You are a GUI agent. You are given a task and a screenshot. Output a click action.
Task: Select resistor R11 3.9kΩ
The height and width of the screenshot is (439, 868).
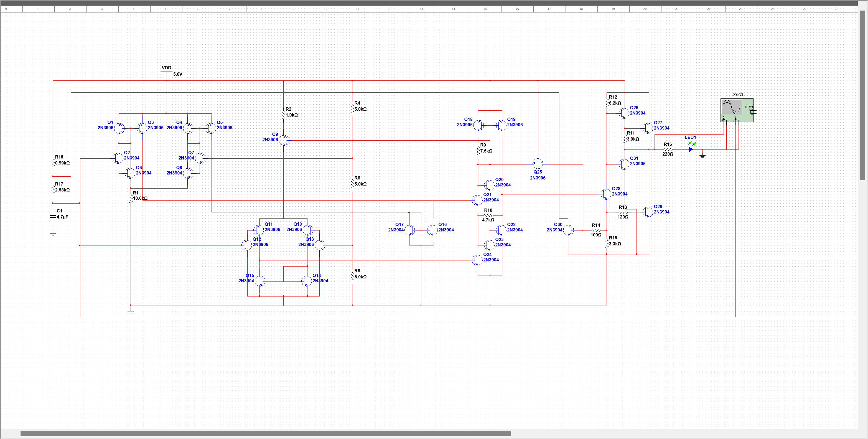pyautogui.click(x=625, y=139)
